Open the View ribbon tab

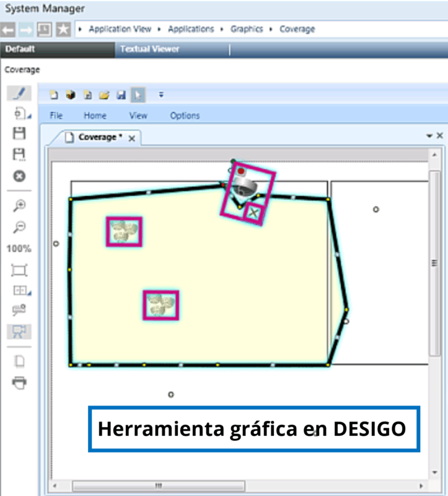pos(138,115)
